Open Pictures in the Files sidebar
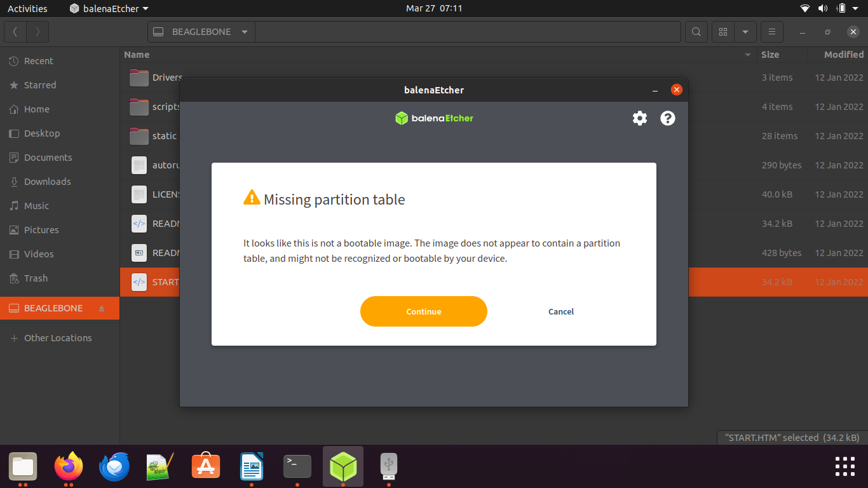 [60, 230]
